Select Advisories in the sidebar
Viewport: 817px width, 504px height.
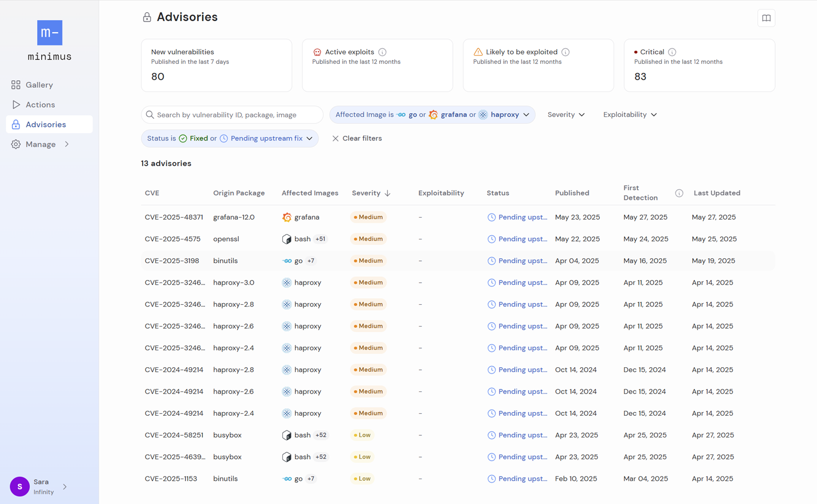(49, 125)
